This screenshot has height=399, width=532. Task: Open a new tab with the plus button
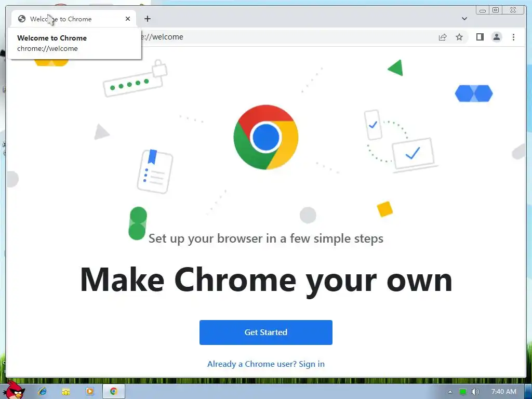point(147,19)
